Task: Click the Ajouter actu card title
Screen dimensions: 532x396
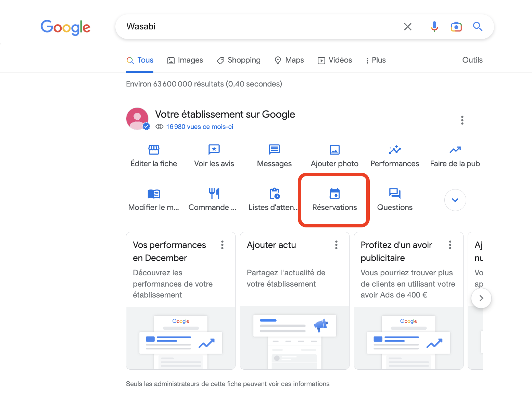Action: coord(271,245)
